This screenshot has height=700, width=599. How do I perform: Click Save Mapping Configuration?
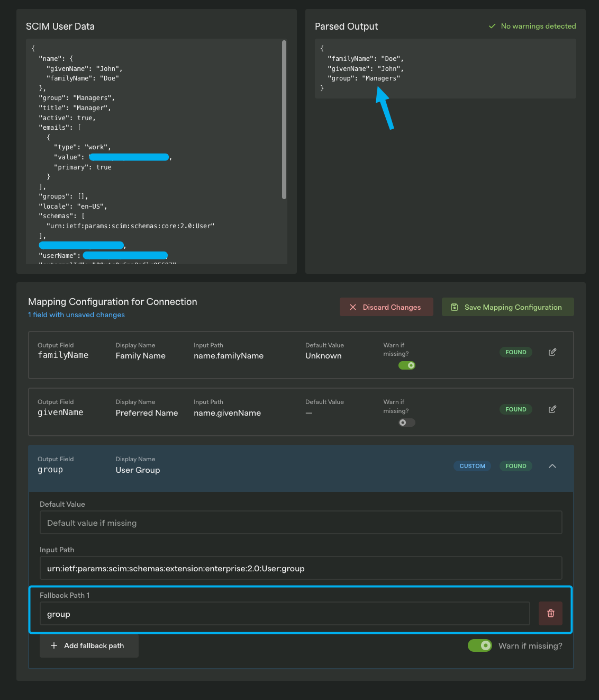(x=507, y=307)
